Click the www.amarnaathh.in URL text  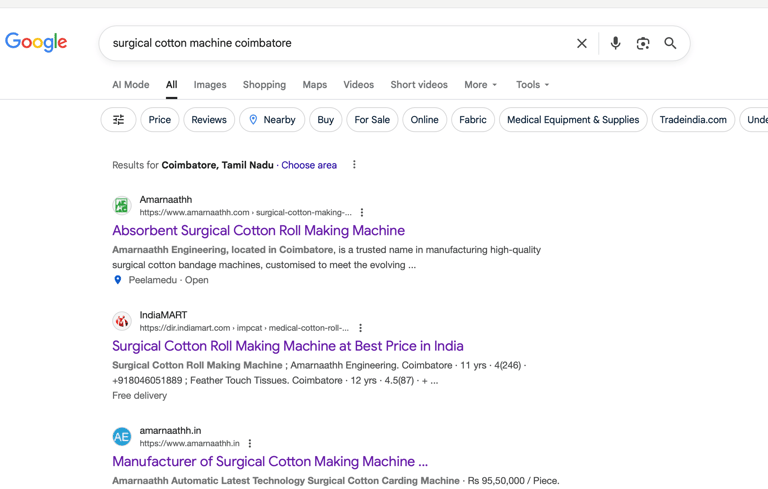190,443
